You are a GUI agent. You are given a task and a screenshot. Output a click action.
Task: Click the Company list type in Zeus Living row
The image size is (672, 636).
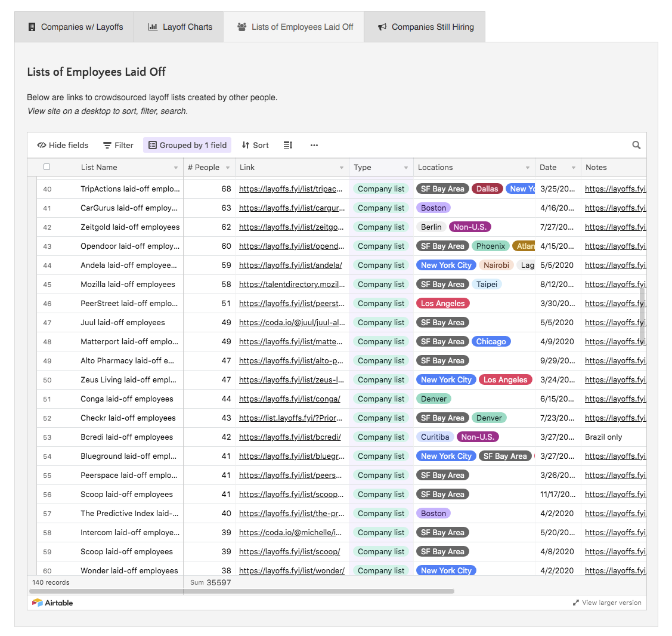tap(381, 380)
